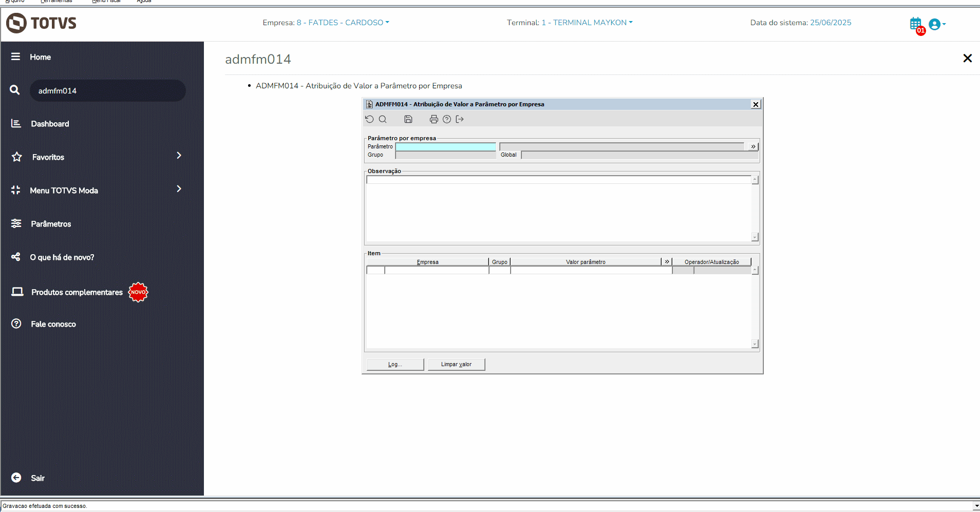Click the magnifier search icon in ADMFM014 toolbar
Image resolution: width=980 pixels, height=512 pixels.
[383, 119]
